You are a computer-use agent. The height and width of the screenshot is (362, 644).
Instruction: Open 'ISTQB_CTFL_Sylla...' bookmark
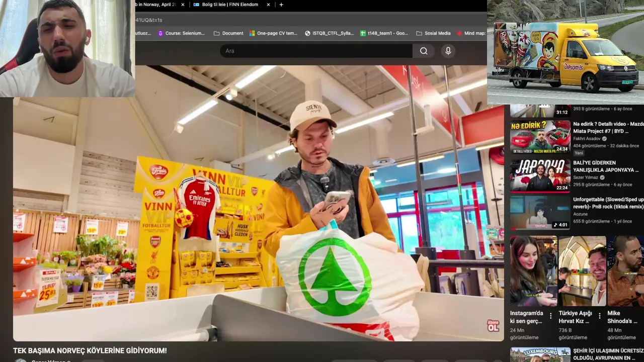(329, 33)
